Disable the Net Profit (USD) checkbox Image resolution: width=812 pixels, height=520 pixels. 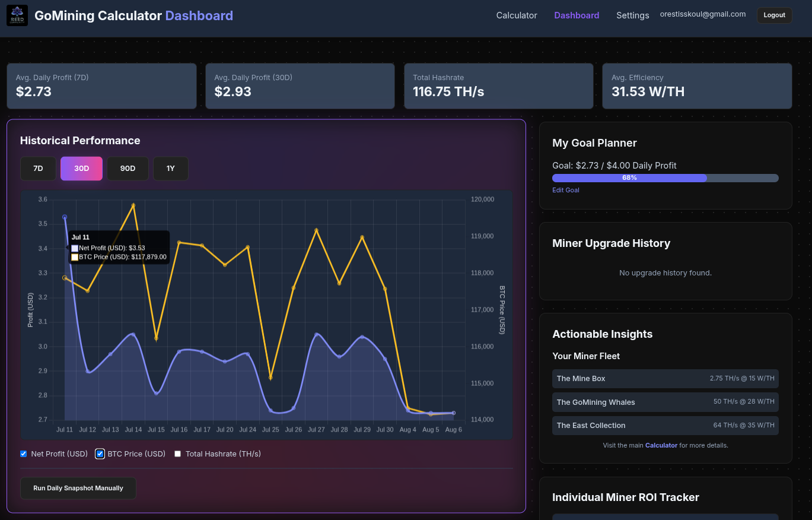click(23, 454)
